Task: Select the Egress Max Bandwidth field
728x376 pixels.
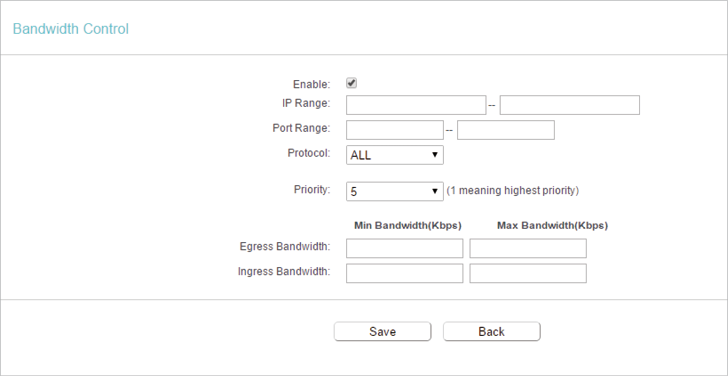Action: pos(528,248)
